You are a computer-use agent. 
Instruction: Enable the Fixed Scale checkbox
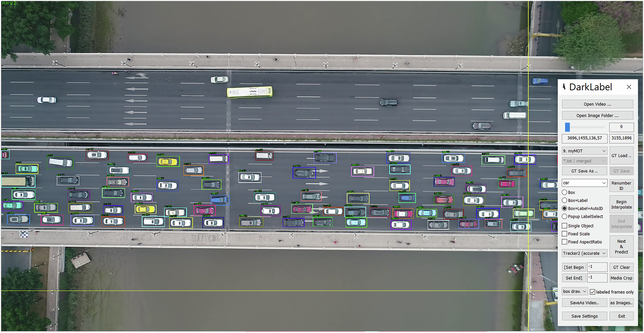pos(565,234)
